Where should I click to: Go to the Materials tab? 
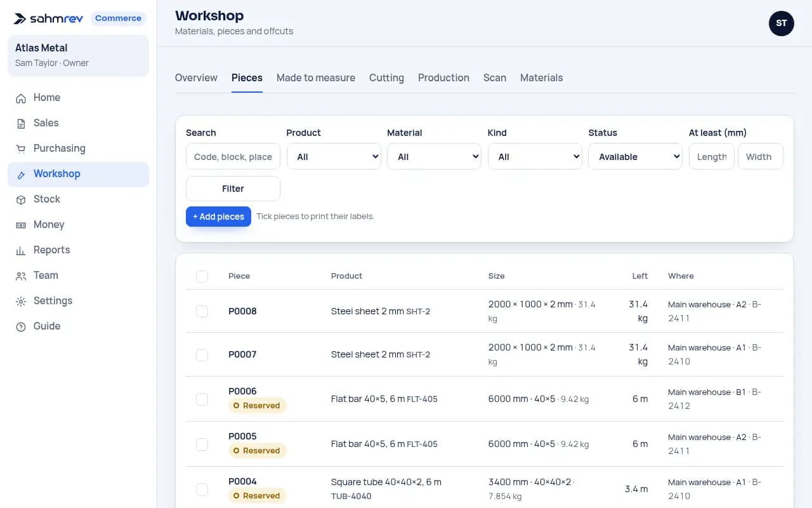(542, 78)
